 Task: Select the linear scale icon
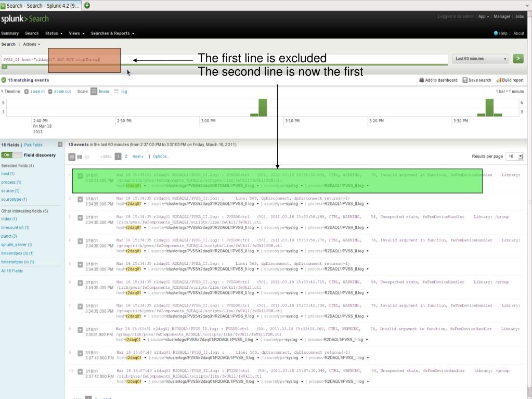point(94,92)
